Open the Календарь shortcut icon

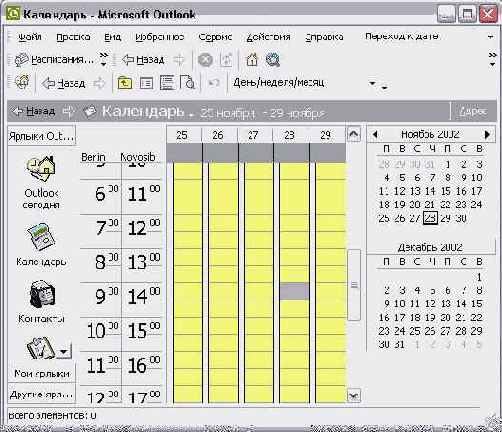click(x=41, y=245)
